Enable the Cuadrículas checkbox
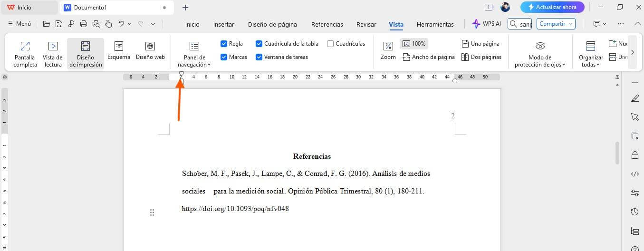The image size is (644, 251). click(330, 44)
